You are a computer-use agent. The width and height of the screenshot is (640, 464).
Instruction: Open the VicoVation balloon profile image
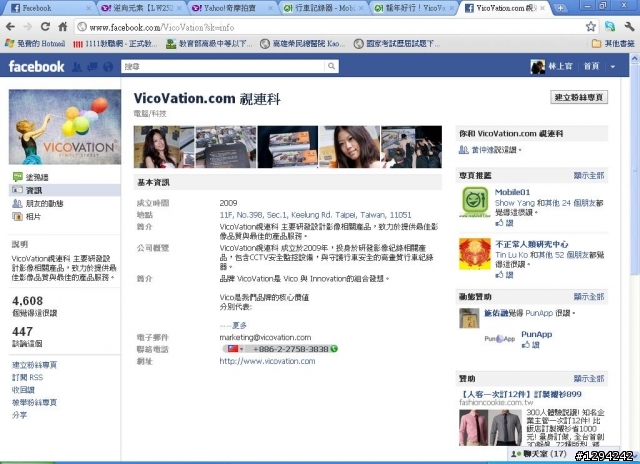pos(65,127)
